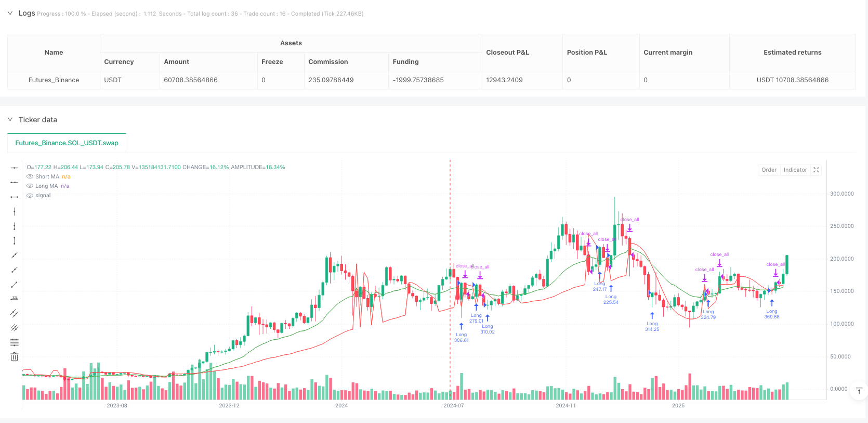868x423 pixels.
Task: Hide the Long MA indicator line
Action: click(x=30, y=186)
